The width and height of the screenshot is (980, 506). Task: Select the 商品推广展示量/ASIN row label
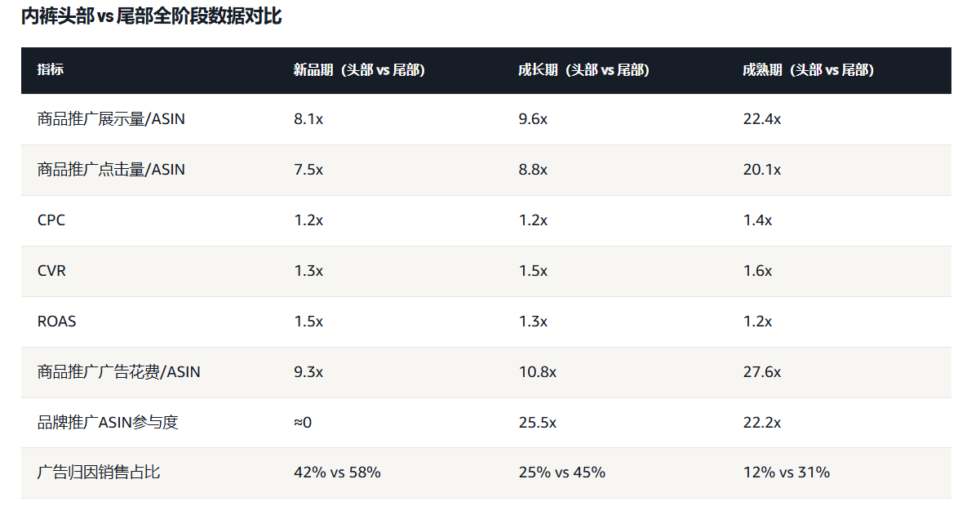[x=111, y=119]
